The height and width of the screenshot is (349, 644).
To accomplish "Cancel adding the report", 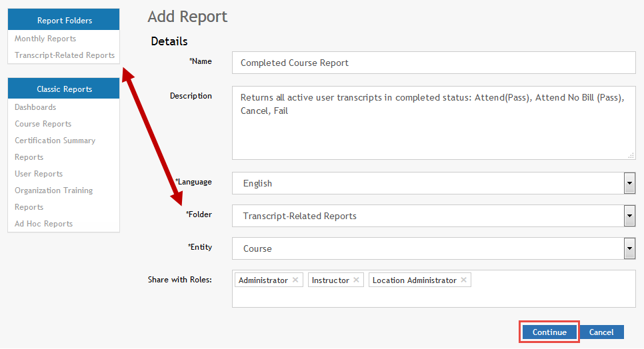I will (601, 332).
